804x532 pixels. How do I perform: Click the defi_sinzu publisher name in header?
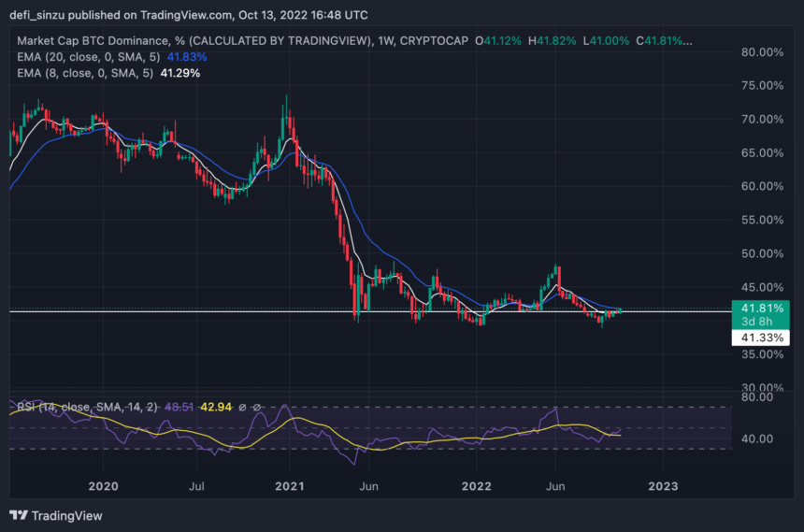[x=42, y=16]
